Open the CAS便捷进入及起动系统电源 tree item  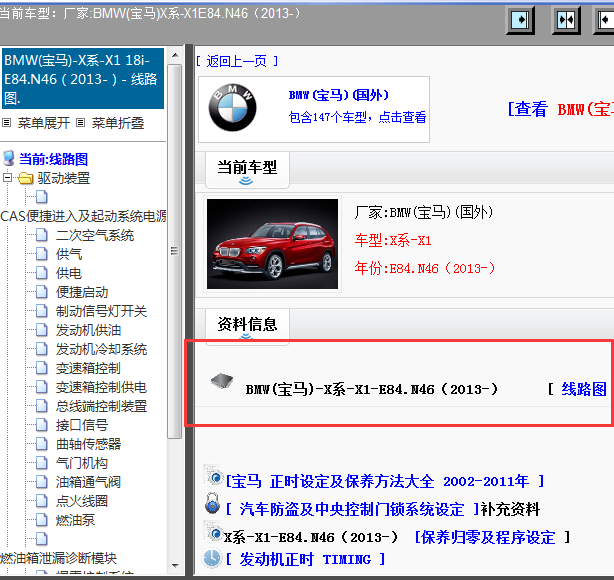pyautogui.click(x=83, y=216)
